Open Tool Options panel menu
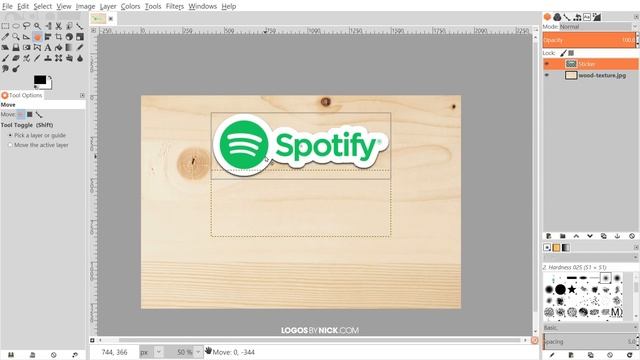This screenshot has height=360, width=640. pyautogui.click(x=82, y=95)
